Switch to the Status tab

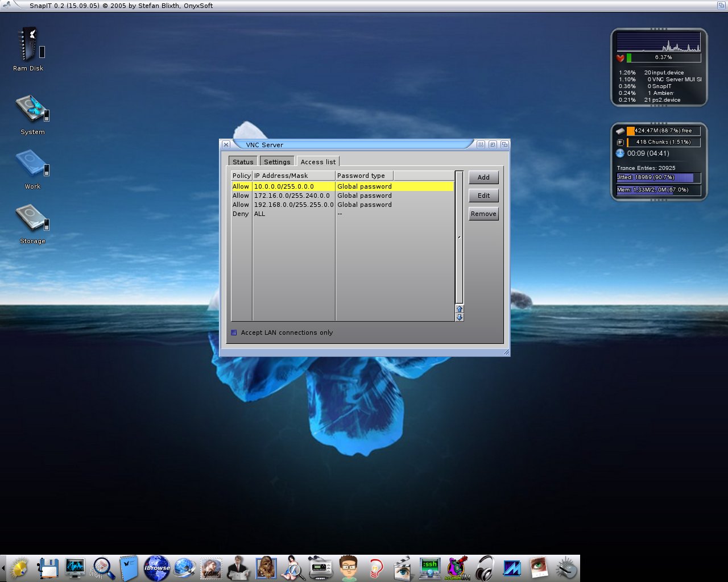tap(243, 162)
